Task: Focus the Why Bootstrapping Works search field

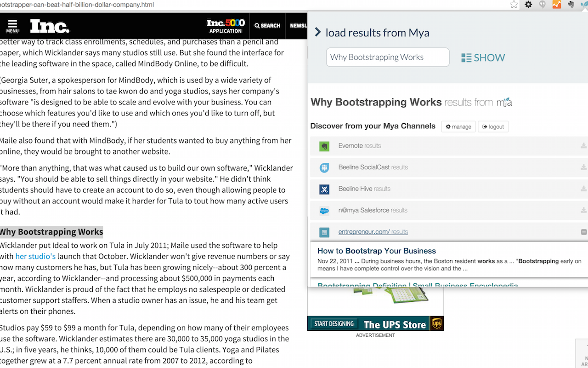Action: click(x=388, y=57)
